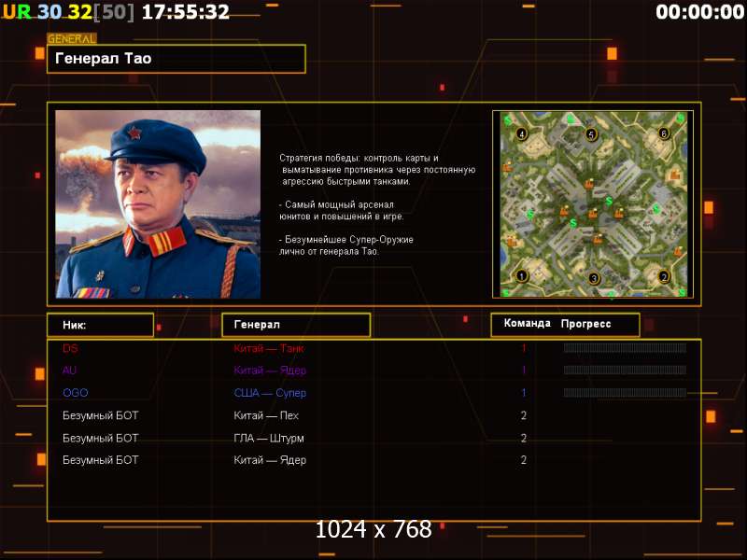Click the 17:55:32 clock overlay
The height and width of the screenshot is (560, 747).
point(186,12)
